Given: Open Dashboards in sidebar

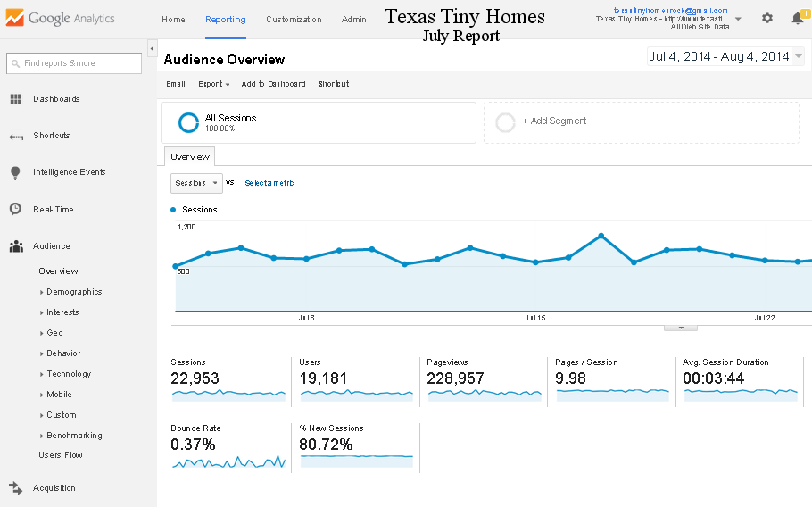Looking at the screenshot, I should coord(56,99).
